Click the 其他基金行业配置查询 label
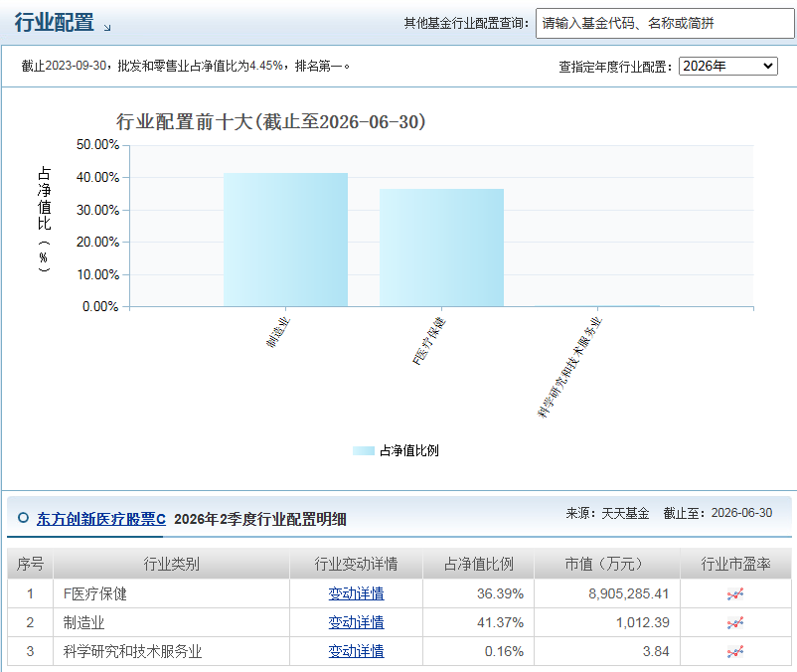 (x=466, y=24)
